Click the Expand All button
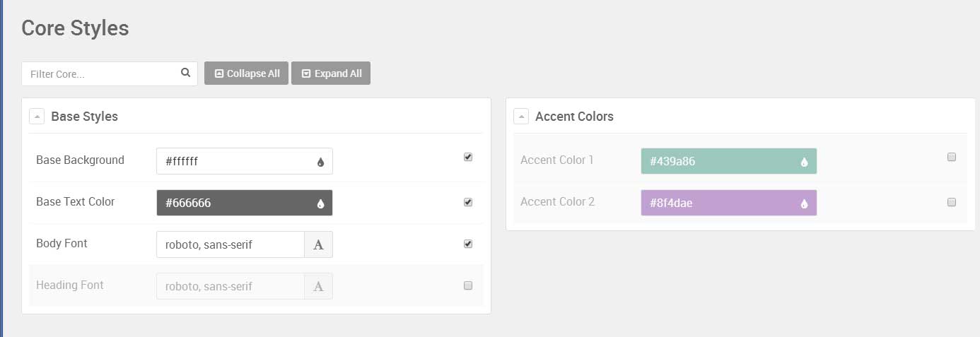 331,73
